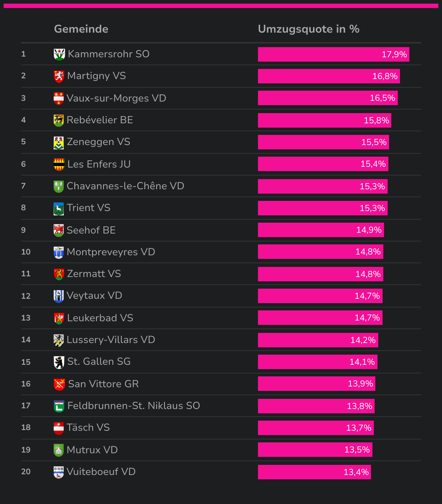This screenshot has height=504, width=442.
Task: Click the Leukerbad VS label
Action: coord(100,318)
